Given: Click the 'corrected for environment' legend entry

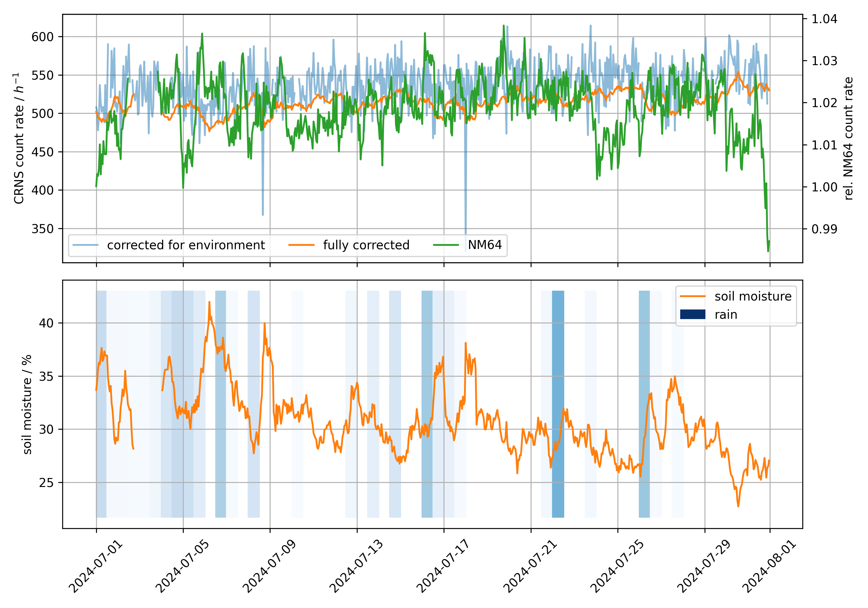Looking at the screenshot, I should [186, 245].
